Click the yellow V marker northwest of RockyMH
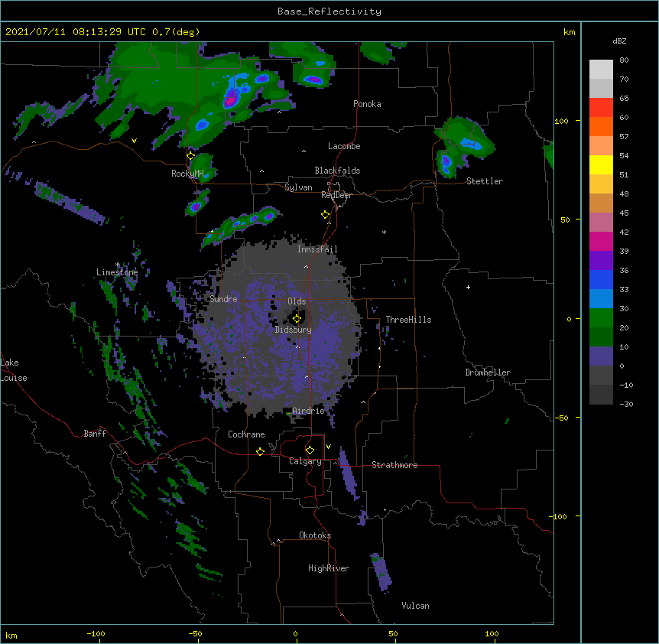The width and height of the screenshot is (659, 644). click(x=134, y=141)
